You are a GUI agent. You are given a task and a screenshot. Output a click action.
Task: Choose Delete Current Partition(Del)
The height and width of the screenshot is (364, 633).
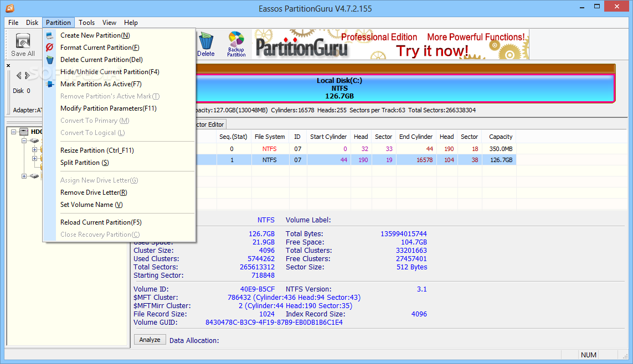(120, 60)
